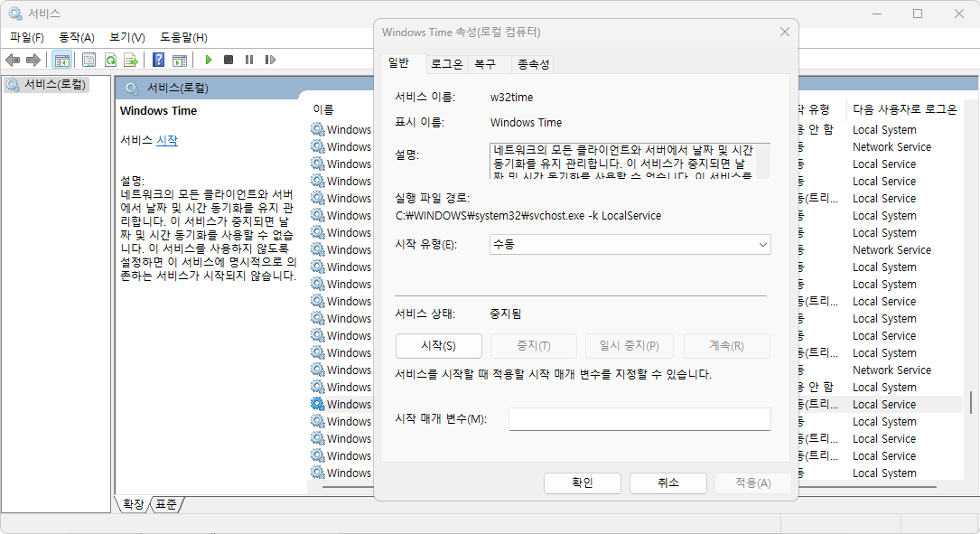Click the gear icon in 서비스(로컬) header bar
The height and width of the screenshot is (534, 980).
[x=131, y=89]
